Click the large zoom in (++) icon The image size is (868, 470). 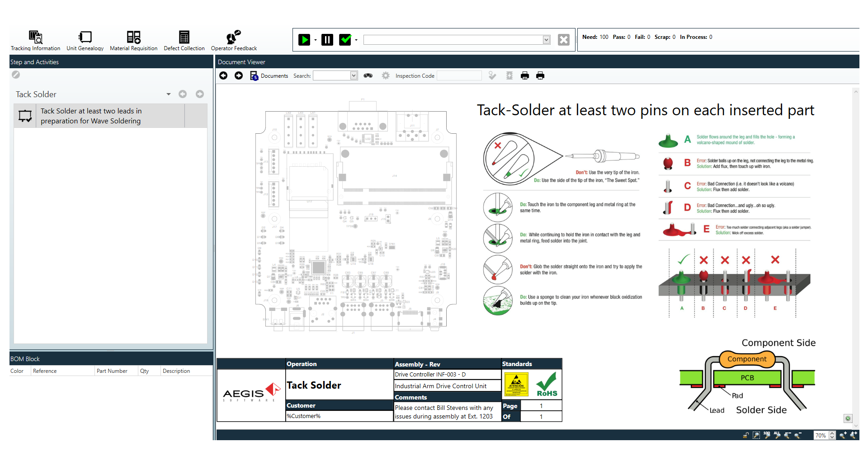(854, 435)
